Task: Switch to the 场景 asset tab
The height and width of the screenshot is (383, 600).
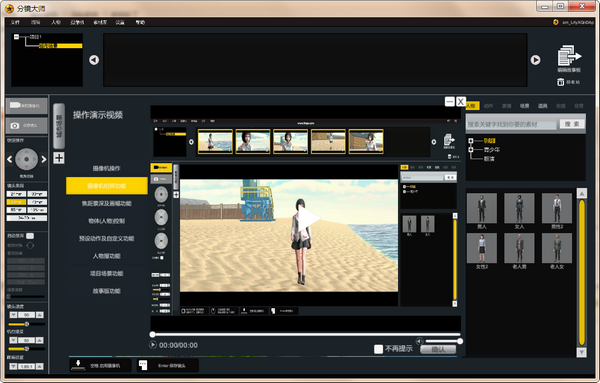Action: (525, 106)
